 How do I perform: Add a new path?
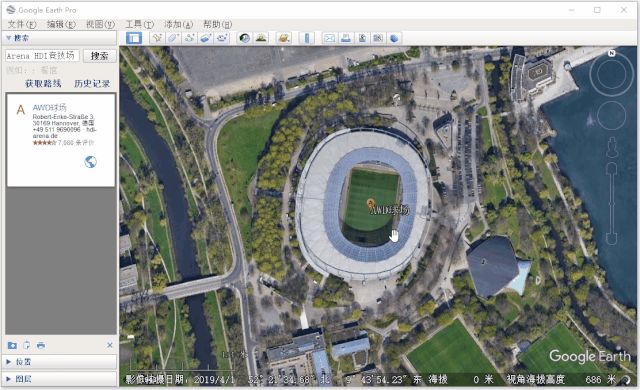(189, 38)
